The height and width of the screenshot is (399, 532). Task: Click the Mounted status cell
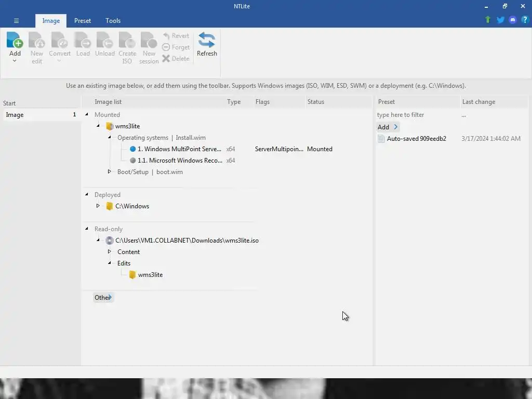320,149
